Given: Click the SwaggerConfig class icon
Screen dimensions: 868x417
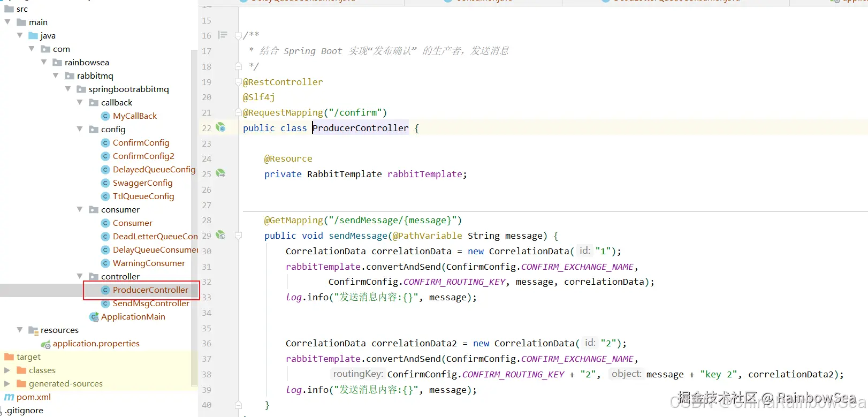Looking at the screenshot, I should [x=105, y=183].
